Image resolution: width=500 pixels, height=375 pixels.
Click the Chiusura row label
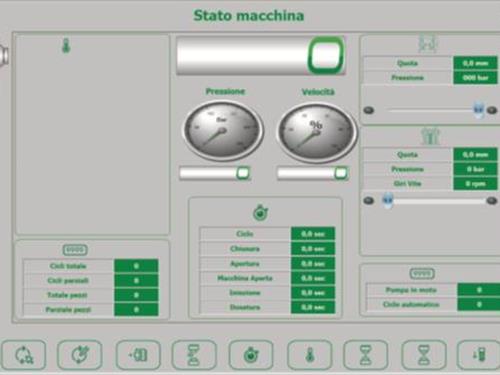click(245, 249)
